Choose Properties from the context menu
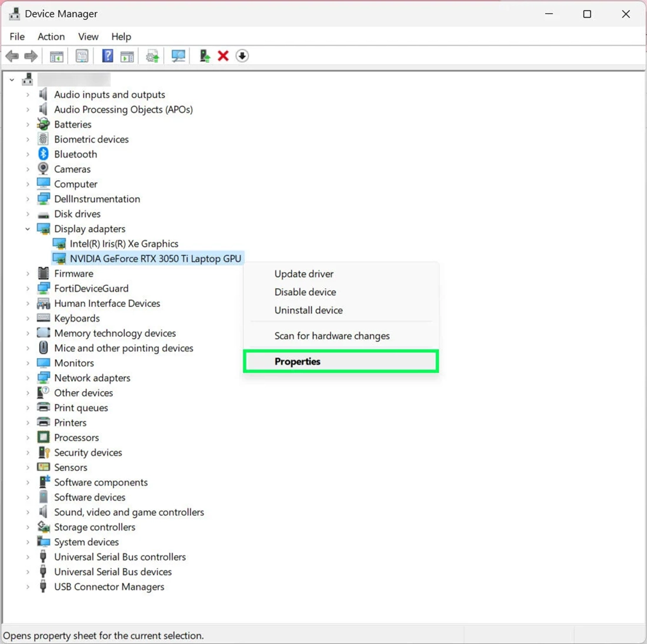Image resolution: width=647 pixels, height=644 pixels. coord(297,361)
